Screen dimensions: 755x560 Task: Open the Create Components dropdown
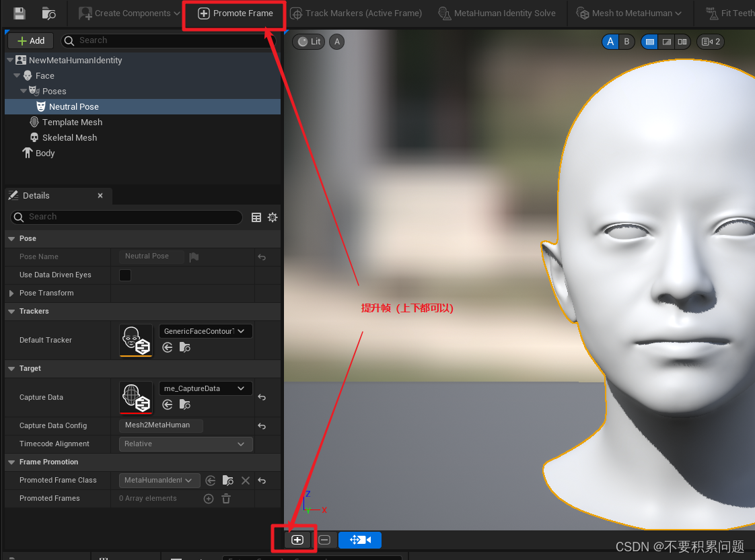(129, 13)
